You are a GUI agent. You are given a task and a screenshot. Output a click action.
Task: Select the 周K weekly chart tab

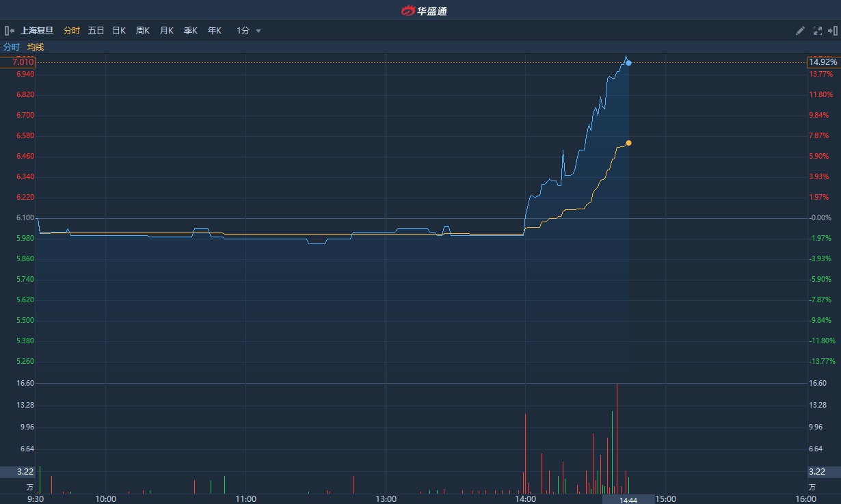tap(143, 31)
